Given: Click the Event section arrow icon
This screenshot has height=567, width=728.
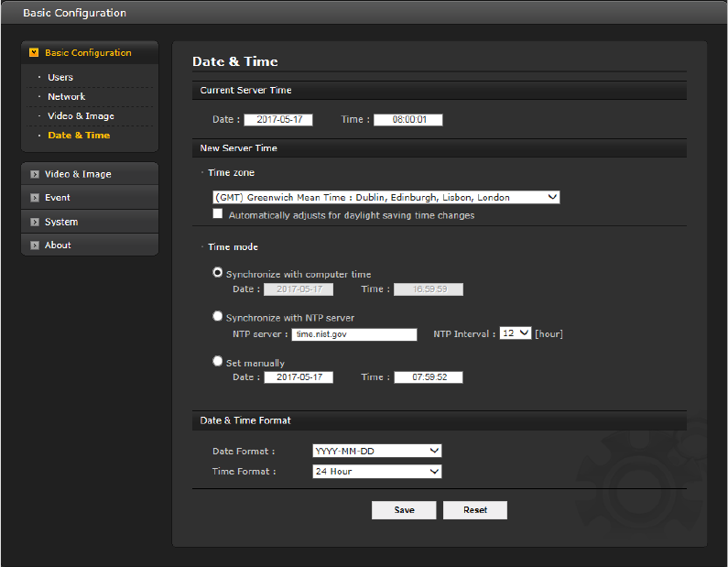Looking at the screenshot, I should pos(35,198).
